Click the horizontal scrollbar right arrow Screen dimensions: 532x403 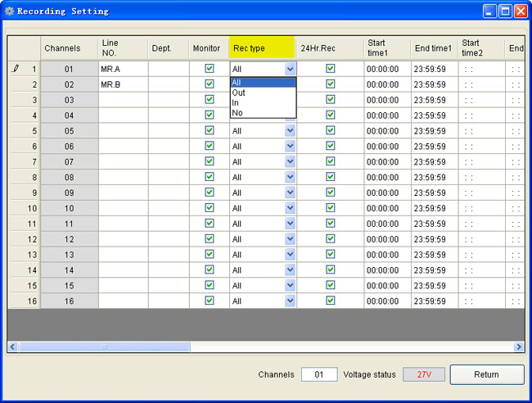tap(519, 346)
